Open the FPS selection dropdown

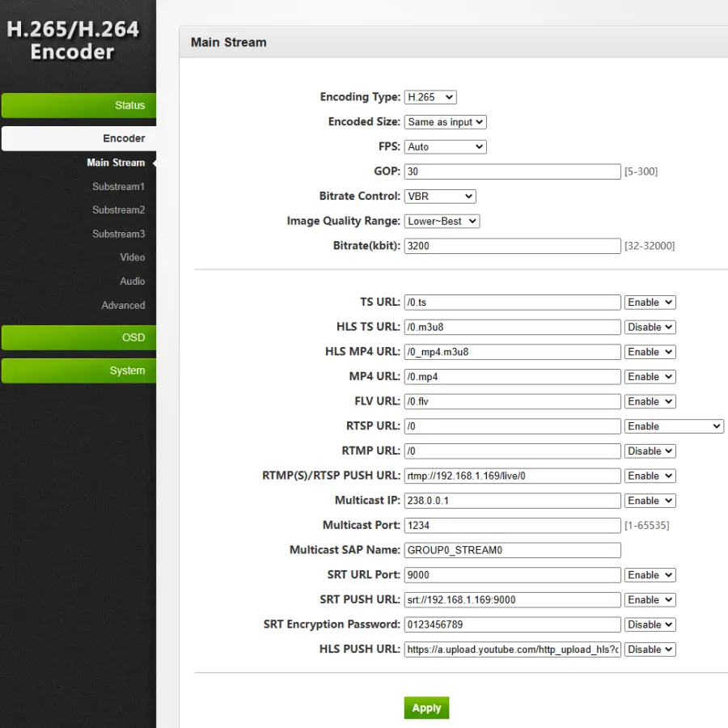tap(445, 147)
